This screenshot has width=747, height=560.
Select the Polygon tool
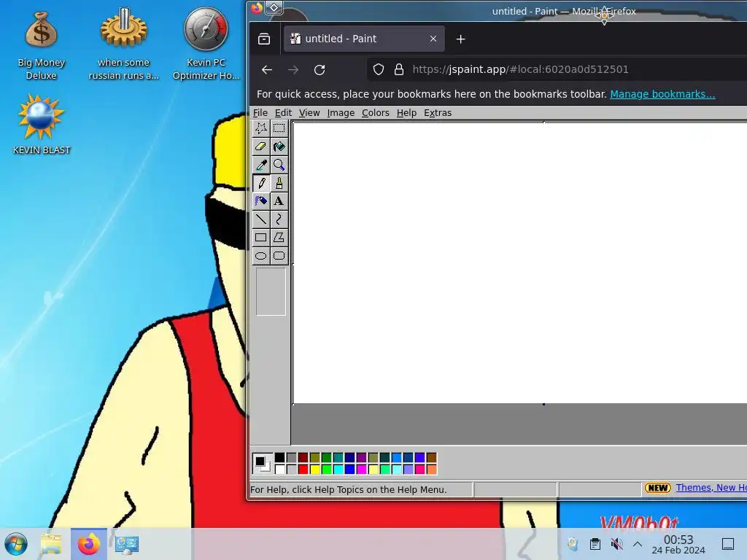point(279,237)
